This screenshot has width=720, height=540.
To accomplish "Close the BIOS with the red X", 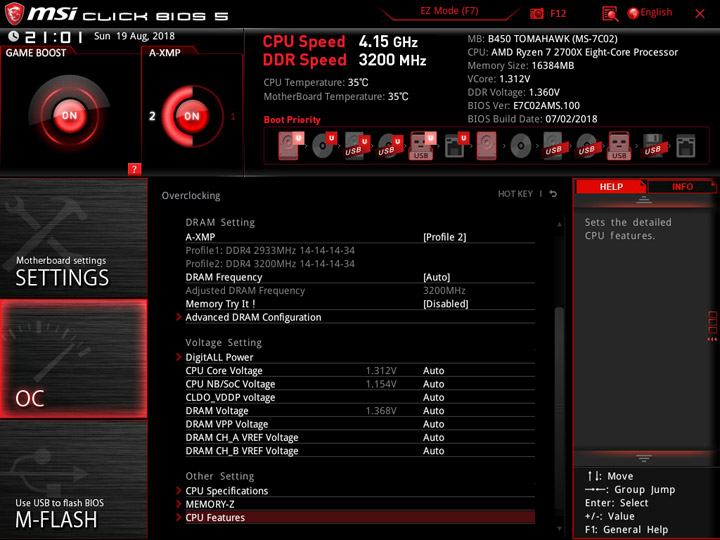I will [700, 14].
